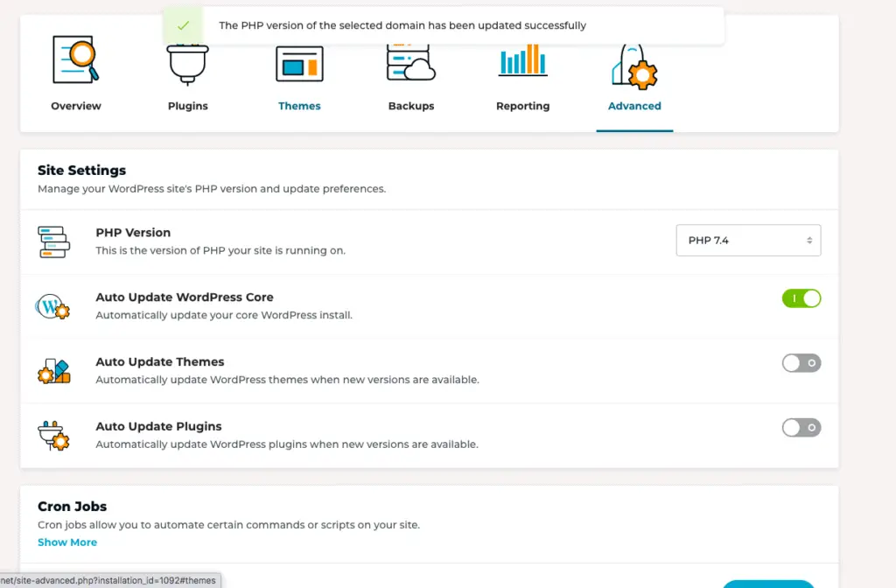Image resolution: width=896 pixels, height=588 pixels.
Task: Click the Plugins plug icon
Action: tap(187, 64)
